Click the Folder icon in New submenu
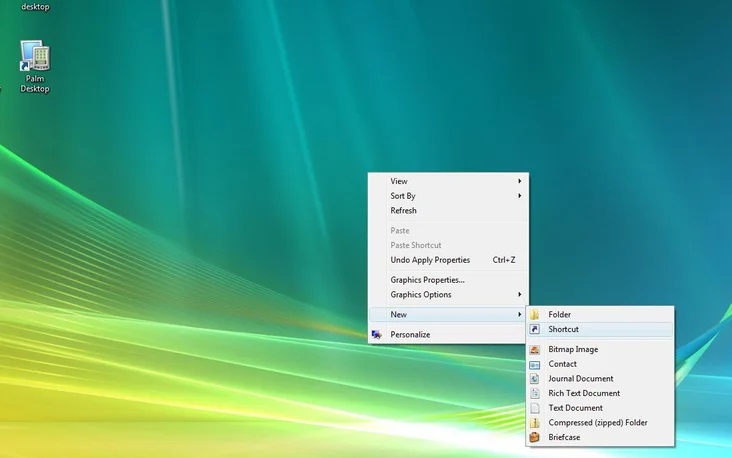Screen dimensions: 732x458 pyautogui.click(x=535, y=315)
